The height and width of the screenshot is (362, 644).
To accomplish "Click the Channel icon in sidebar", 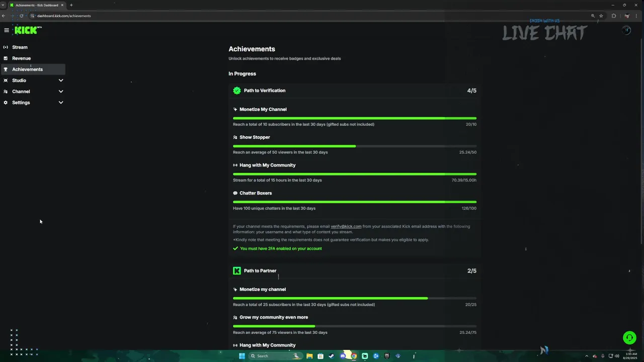I will coord(6,92).
